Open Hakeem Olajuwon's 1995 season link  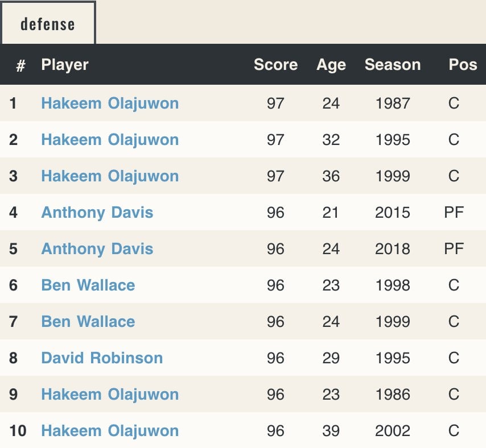point(110,140)
